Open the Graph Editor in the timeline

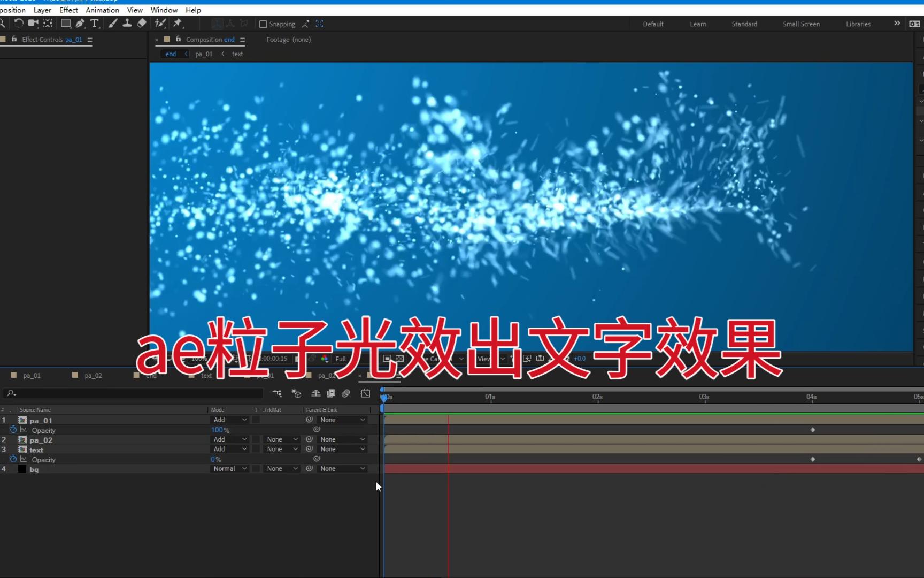pyautogui.click(x=365, y=393)
